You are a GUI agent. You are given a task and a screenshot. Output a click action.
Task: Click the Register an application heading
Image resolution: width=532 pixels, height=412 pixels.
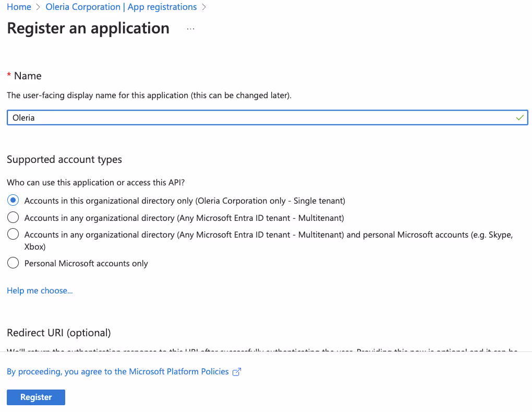(x=88, y=28)
